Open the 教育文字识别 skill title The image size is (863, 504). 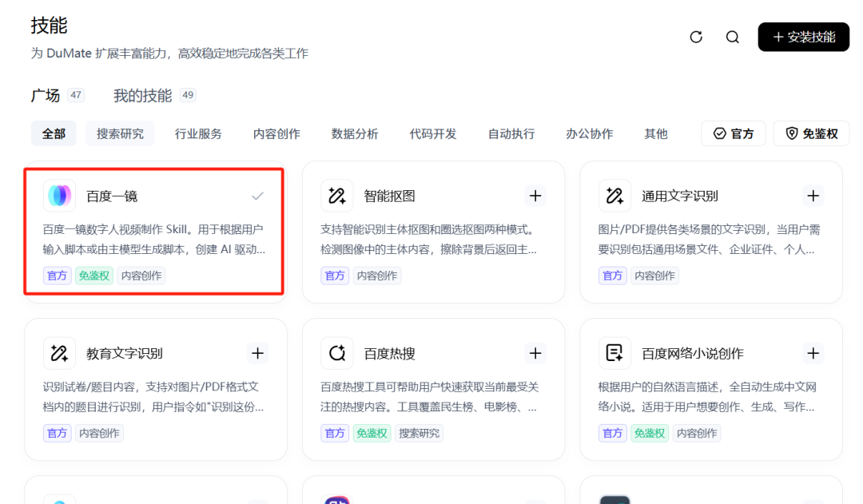(x=125, y=354)
